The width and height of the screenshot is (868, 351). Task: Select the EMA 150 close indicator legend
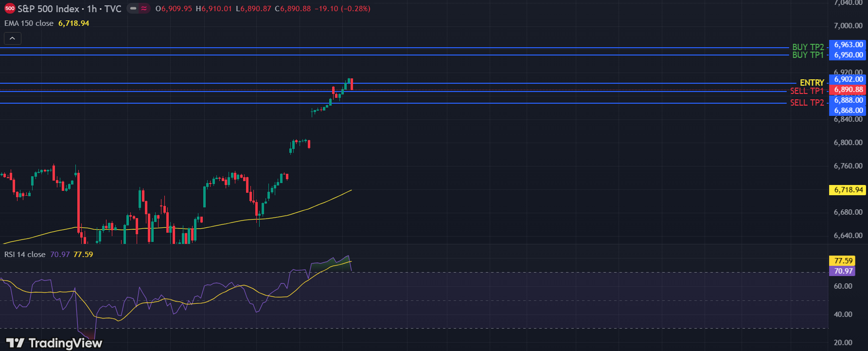[29, 23]
